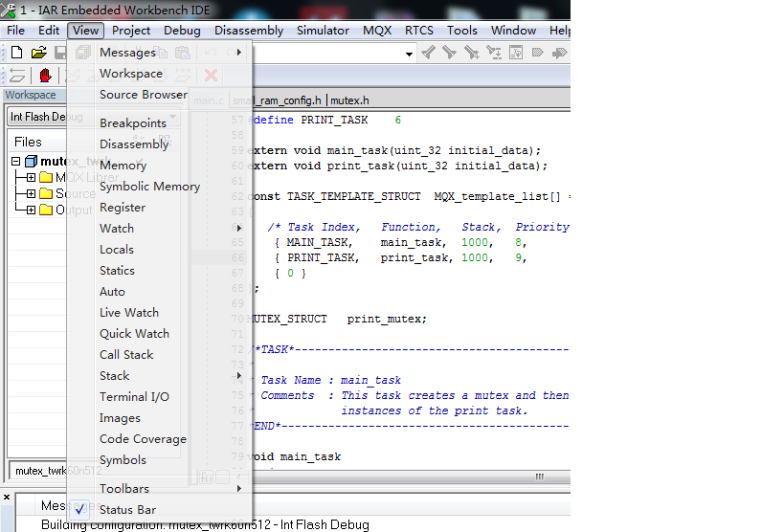The image size is (784, 532).
Task: Click the Replace toolbar icon
Action: pyautogui.click(x=494, y=53)
